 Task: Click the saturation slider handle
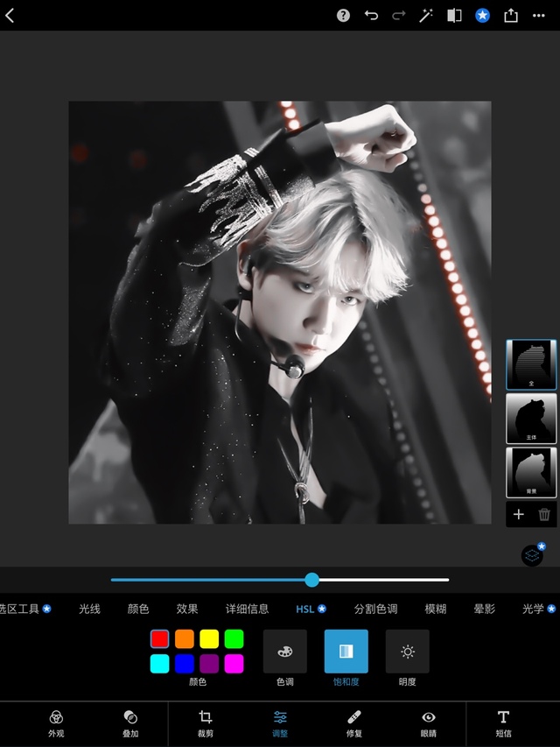[x=312, y=580]
